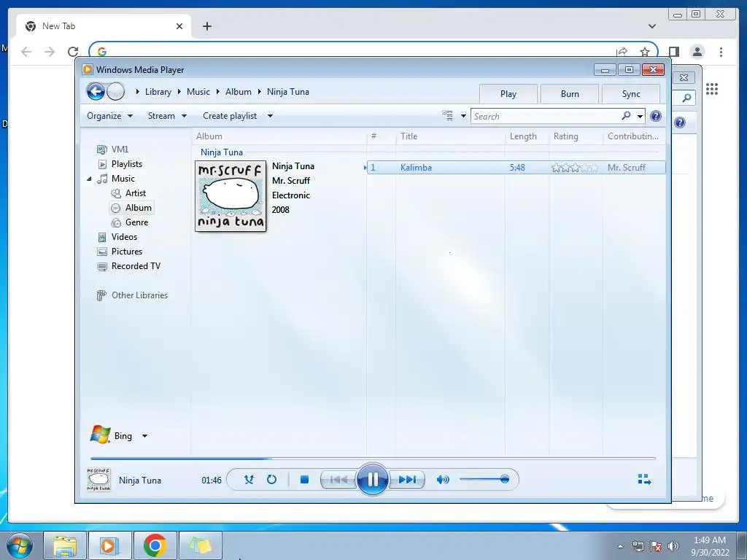Go to the previous track
The width and height of the screenshot is (747, 560).
338,480
